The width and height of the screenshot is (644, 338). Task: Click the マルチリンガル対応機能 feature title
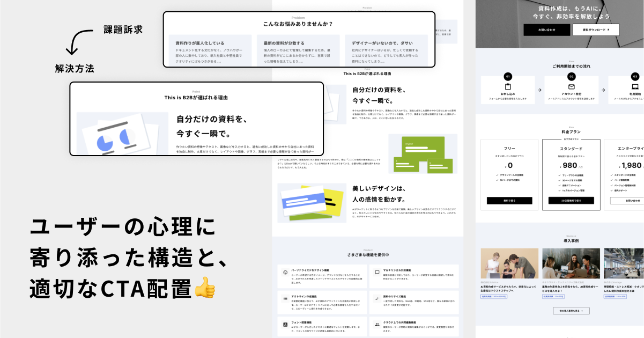pos(397,270)
